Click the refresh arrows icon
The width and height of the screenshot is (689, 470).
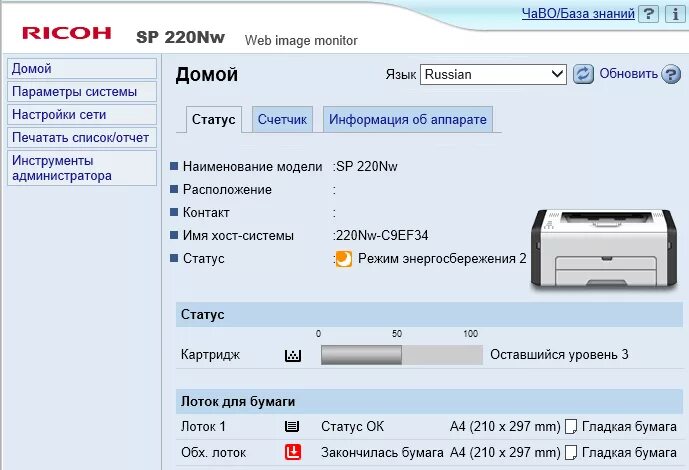tap(583, 74)
